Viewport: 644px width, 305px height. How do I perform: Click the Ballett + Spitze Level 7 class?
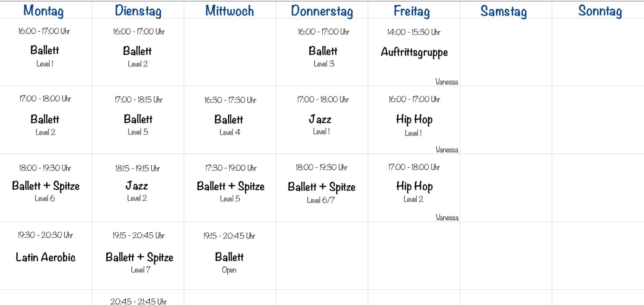click(139, 257)
